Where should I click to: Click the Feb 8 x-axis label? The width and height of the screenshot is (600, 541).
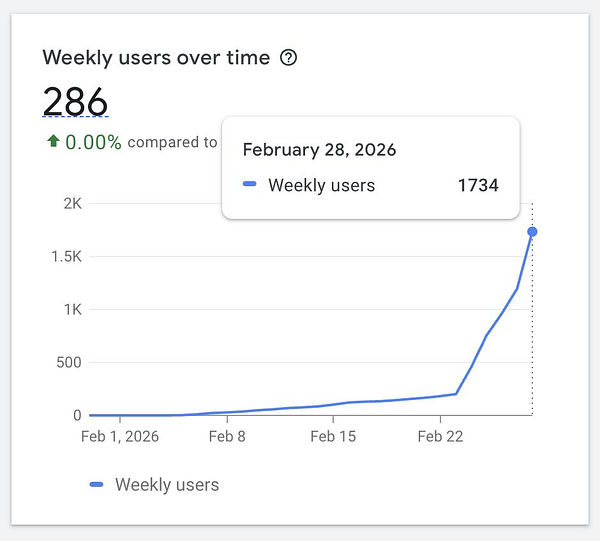point(228,436)
